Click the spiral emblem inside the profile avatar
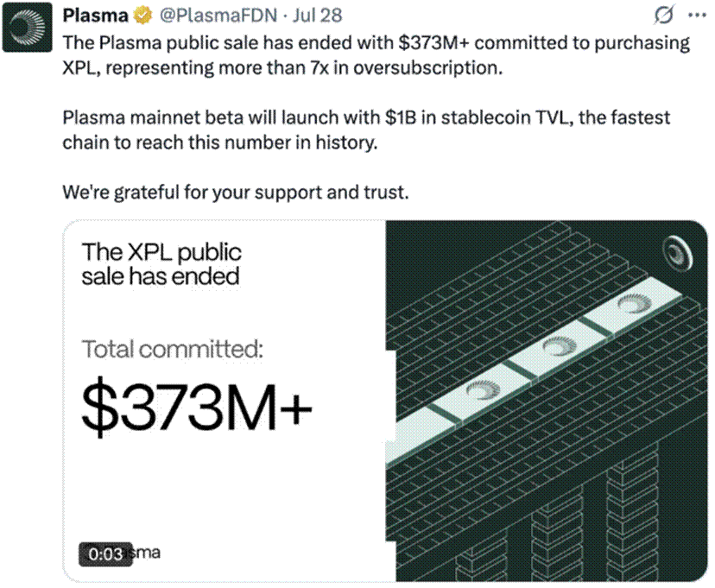Screen dimensions: 715x588 [28, 28]
